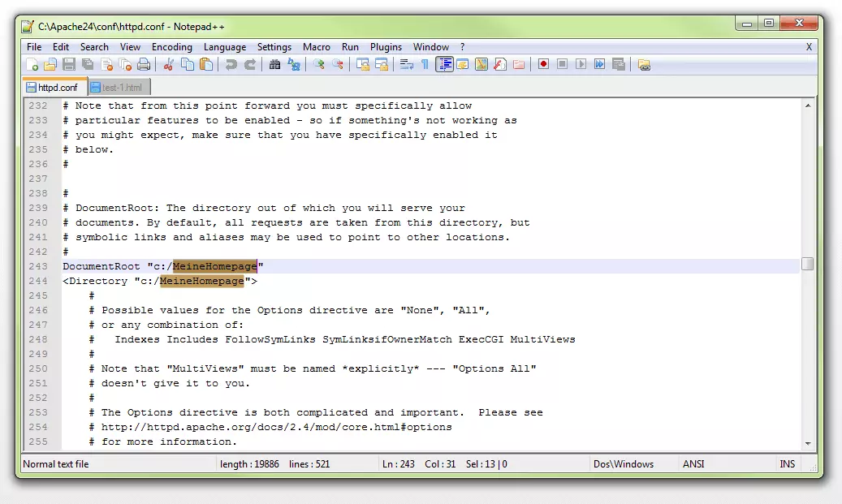This screenshot has width=842, height=504.
Task: Click highlighted MeineHomepage in the DocumentRoot line
Action: (215, 266)
